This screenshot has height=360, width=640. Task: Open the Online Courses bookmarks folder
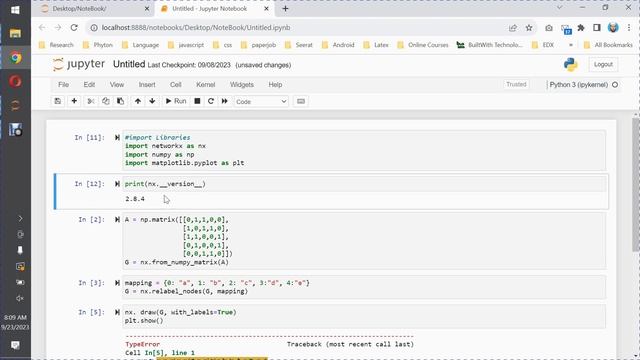tap(423, 45)
